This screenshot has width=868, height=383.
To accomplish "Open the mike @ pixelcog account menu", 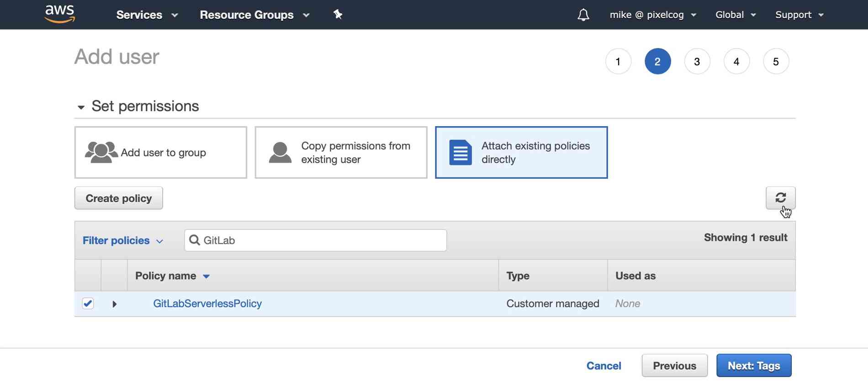I will tap(652, 15).
